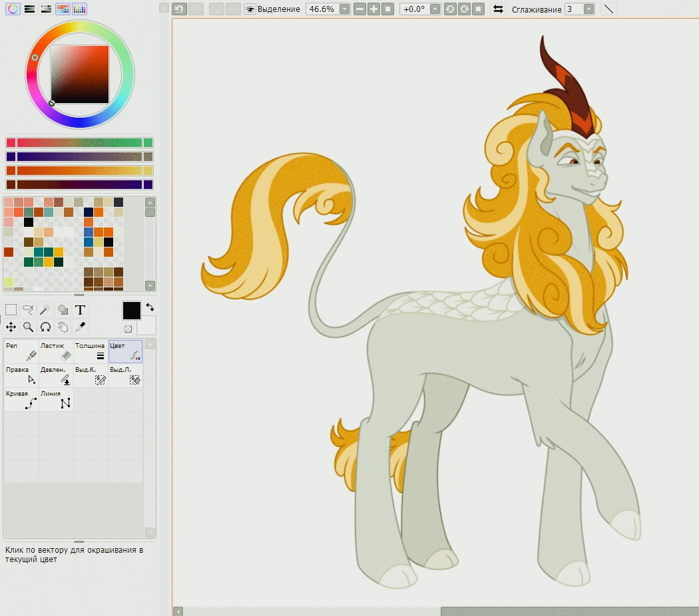Viewport: 699px width, 616px height.
Task: Select the Правка edit tool
Action: [21, 375]
